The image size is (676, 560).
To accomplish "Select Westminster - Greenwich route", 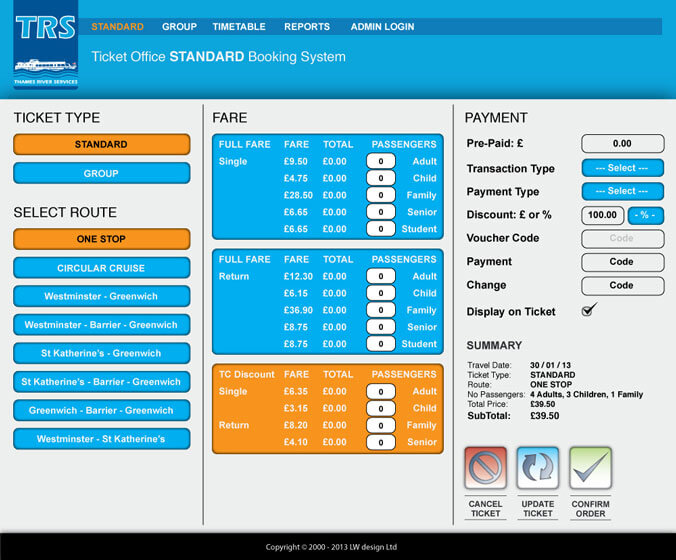I will pos(101,297).
